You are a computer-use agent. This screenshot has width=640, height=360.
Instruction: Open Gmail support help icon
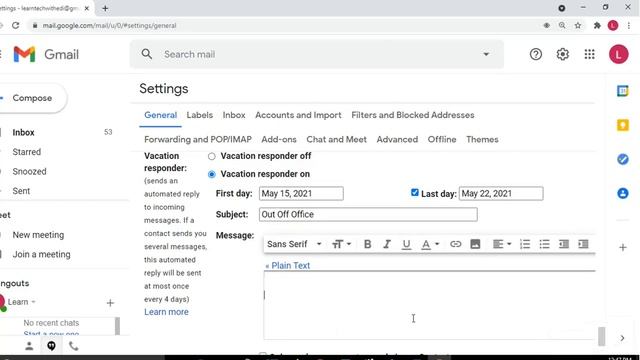point(536,54)
